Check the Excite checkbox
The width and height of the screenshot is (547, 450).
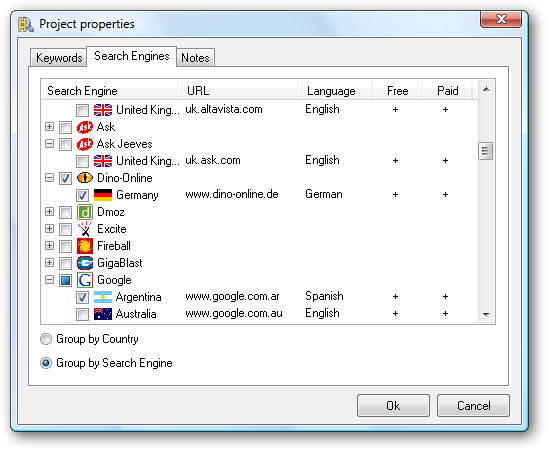[x=65, y=229]
